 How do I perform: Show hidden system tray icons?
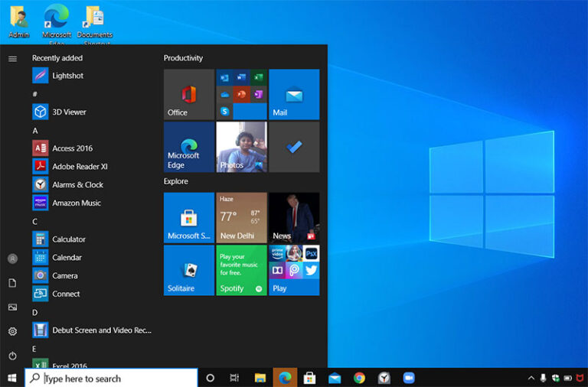tap(531, 378)
